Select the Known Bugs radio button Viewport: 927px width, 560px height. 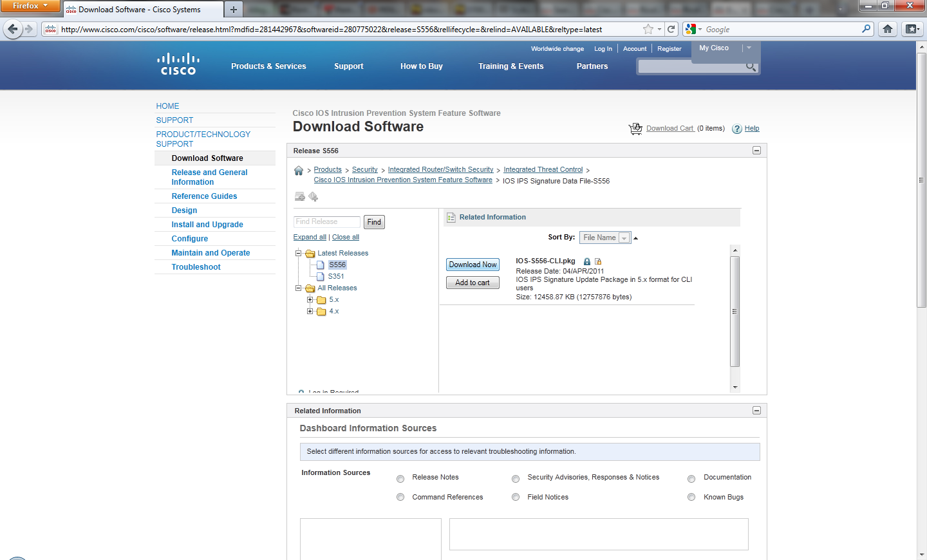[x=691, y=498]
